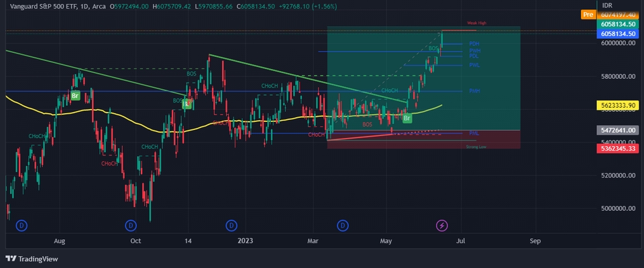Click the May label on time axis
644x268 pixels.
[x=386, y=241]
